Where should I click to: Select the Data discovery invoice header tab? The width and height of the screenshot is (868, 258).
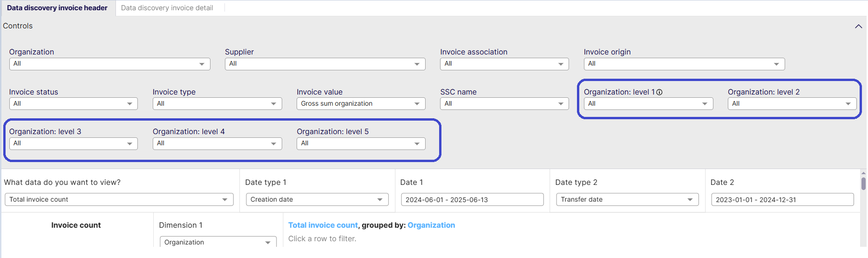(x=57, y=8)
